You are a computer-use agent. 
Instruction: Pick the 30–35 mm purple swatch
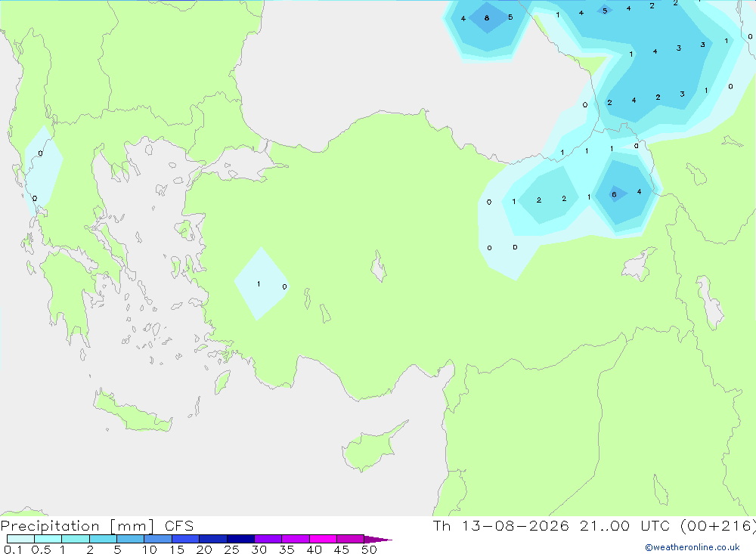tap(268, 539)
